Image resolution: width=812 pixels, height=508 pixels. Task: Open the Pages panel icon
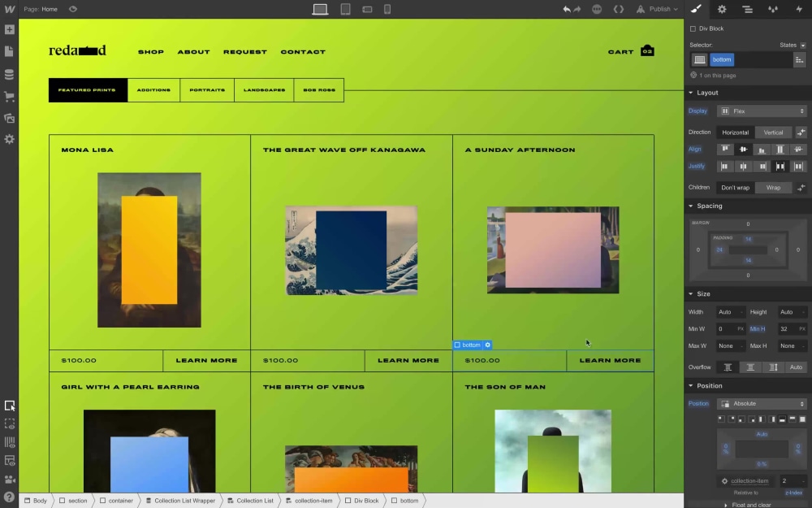pyautogui.click(x=9, y=51)
